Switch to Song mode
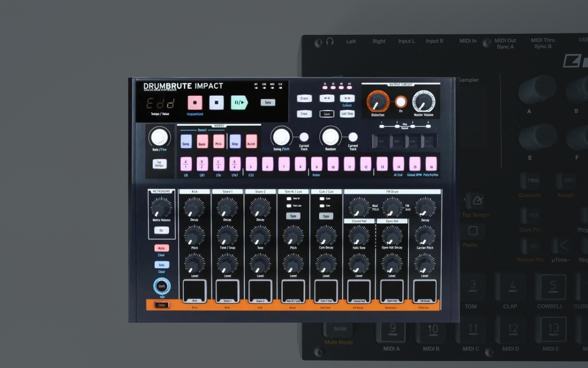The width and height of the screenshot is (588, 368). point(186,142)
